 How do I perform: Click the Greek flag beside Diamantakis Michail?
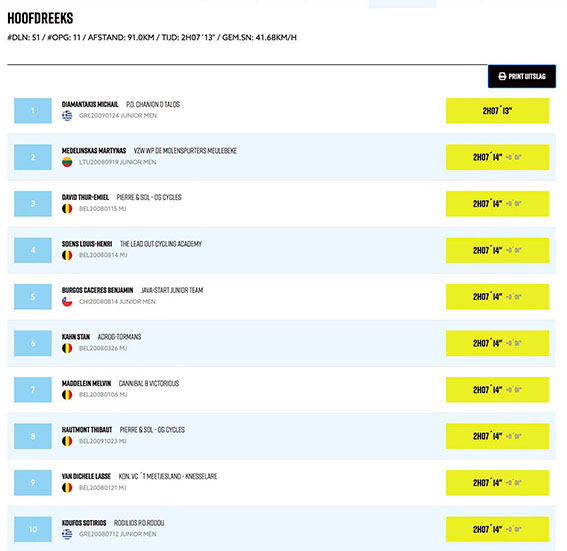[67, 116]
